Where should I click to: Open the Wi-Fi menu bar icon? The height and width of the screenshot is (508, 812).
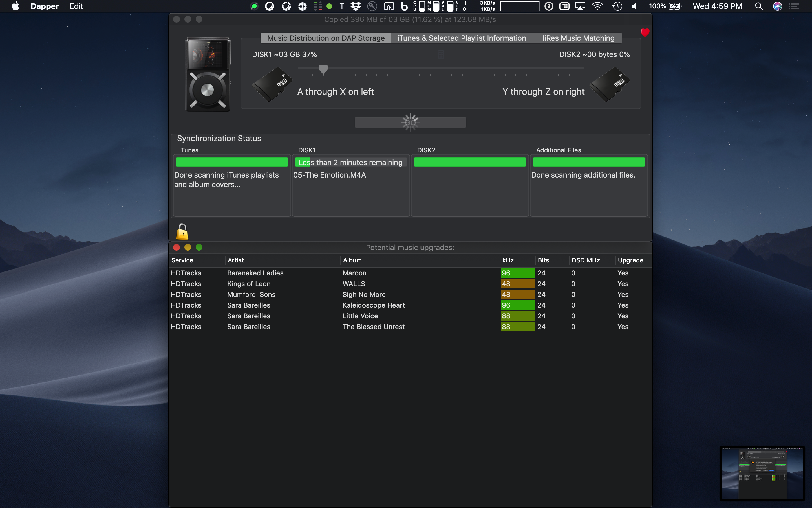tap(597, 6)
